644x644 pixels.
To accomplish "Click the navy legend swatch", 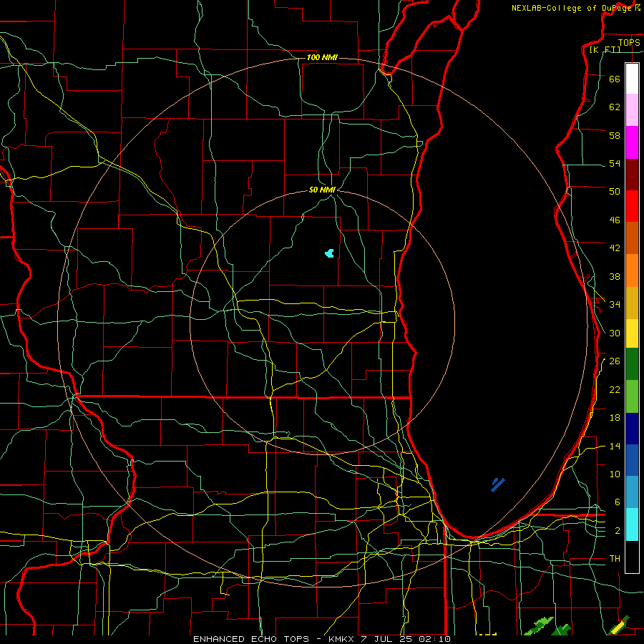I will point(632,429).
